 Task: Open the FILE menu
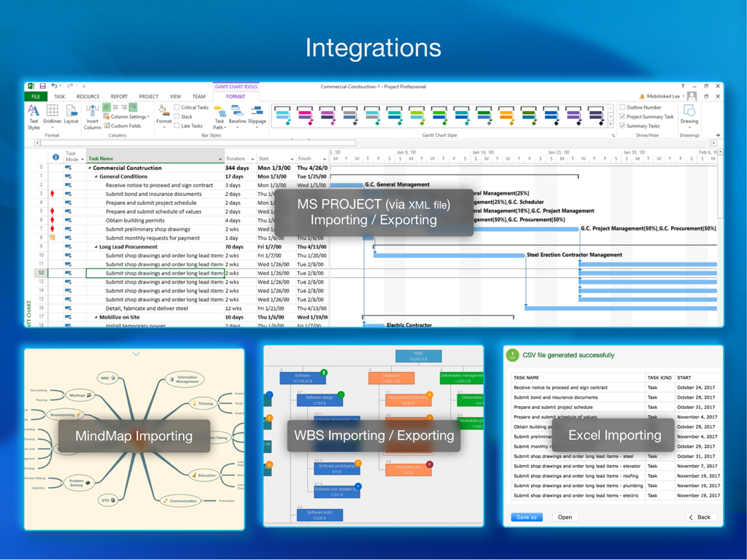click(35, 96)
